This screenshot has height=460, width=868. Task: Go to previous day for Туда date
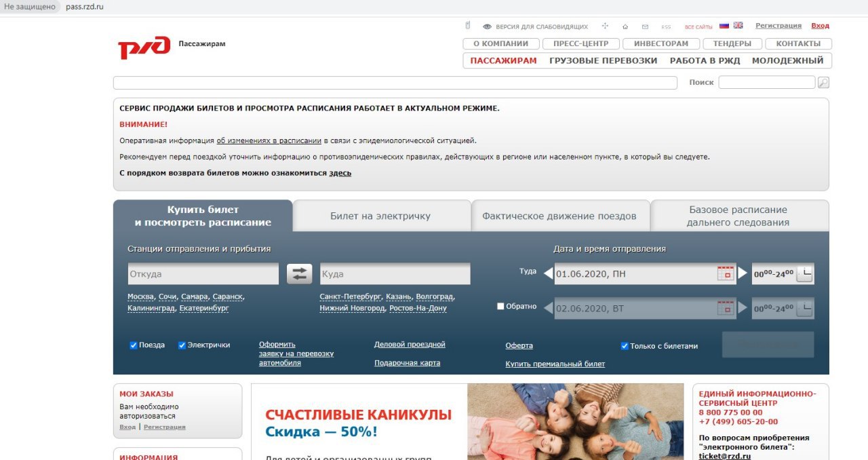[548, 273]
